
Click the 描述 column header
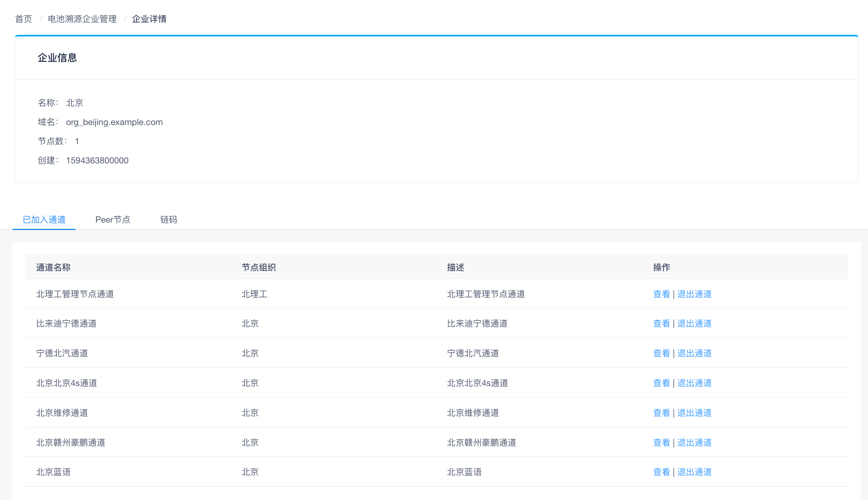456,267
